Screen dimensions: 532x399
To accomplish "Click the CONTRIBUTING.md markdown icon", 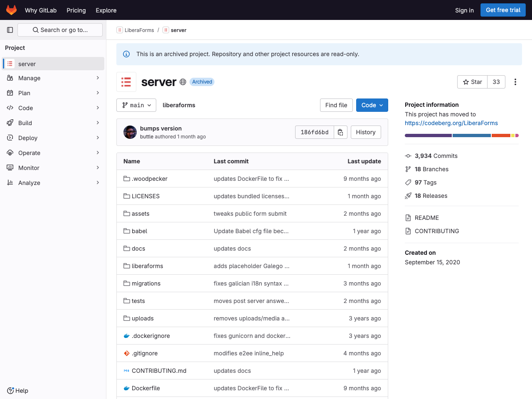I will pyautogui.click(x=127, y=371).
